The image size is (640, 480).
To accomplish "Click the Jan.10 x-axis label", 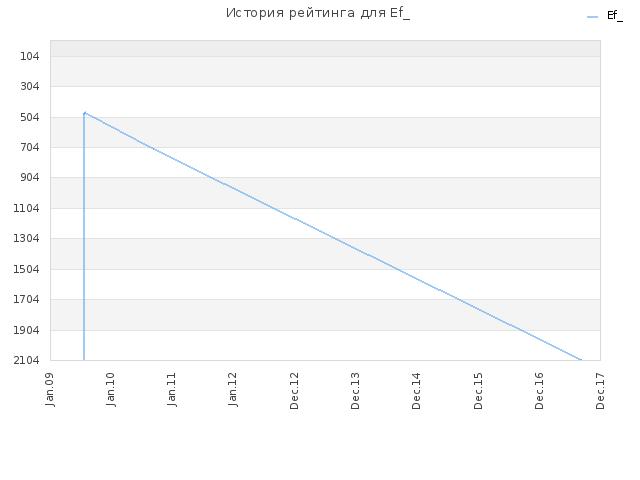I will tap(111, 390).
